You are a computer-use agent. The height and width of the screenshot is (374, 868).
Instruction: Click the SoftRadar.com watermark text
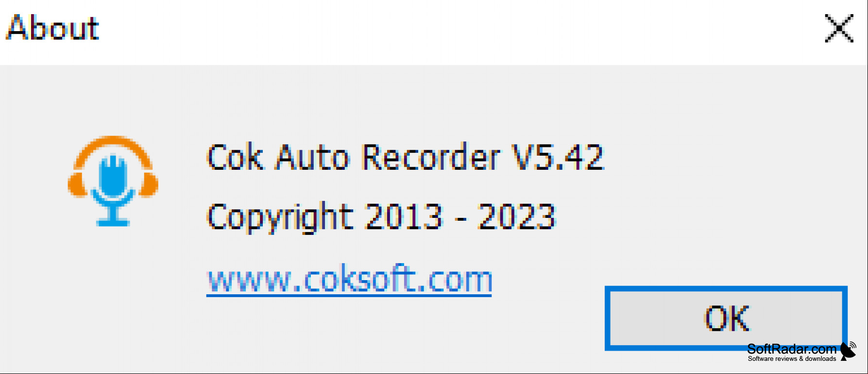point(792,349)
